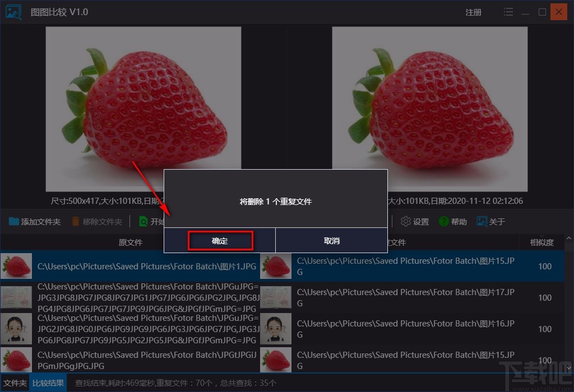Click the 注册 register link
574x392 pixels.
point(473,12)
